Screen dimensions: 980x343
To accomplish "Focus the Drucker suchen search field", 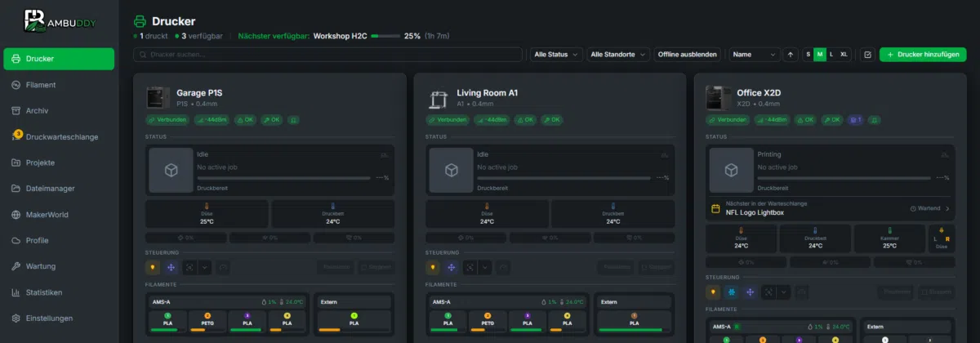I will 328,55.
